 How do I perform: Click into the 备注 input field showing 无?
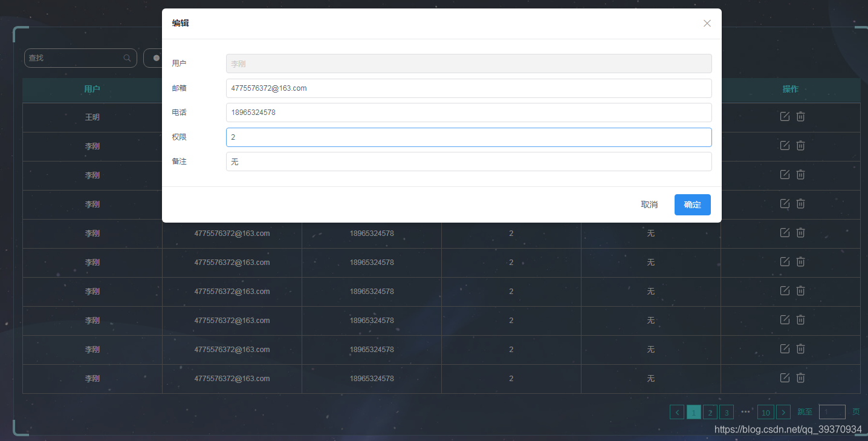click(469, 162)
